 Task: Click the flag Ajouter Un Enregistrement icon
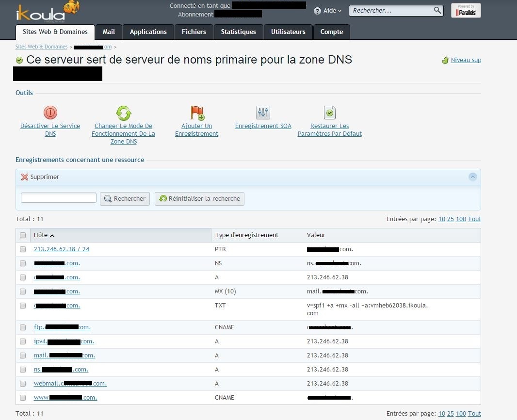(x=197, y=113)
